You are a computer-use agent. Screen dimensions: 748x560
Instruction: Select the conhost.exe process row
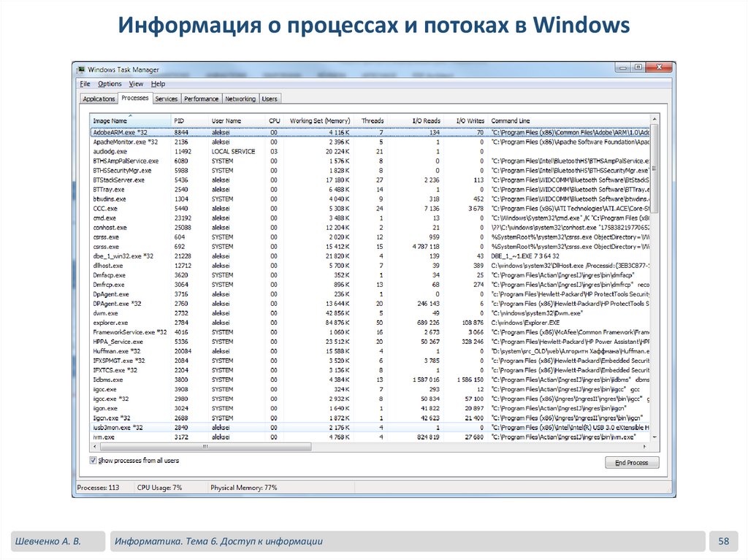(x=370, y=228)
